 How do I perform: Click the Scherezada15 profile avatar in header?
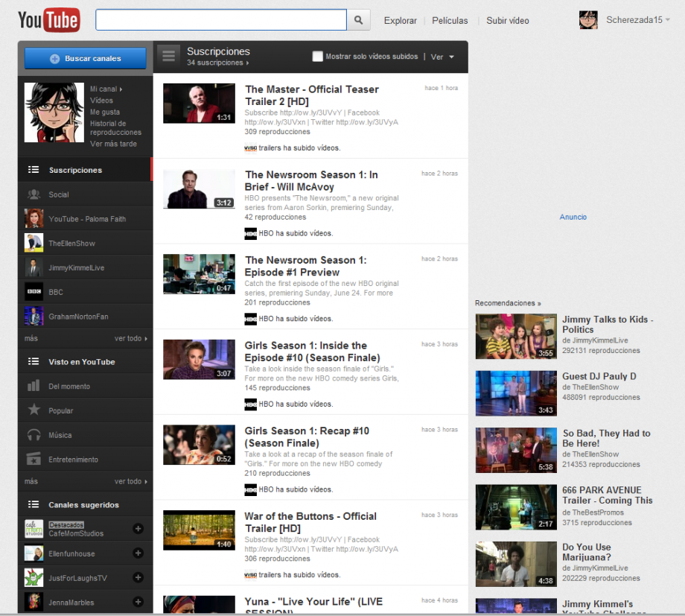[588, 20]
